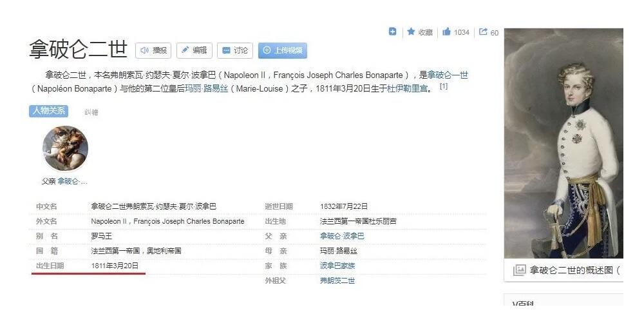Open the 讨论 discussion button

[235, 50]
